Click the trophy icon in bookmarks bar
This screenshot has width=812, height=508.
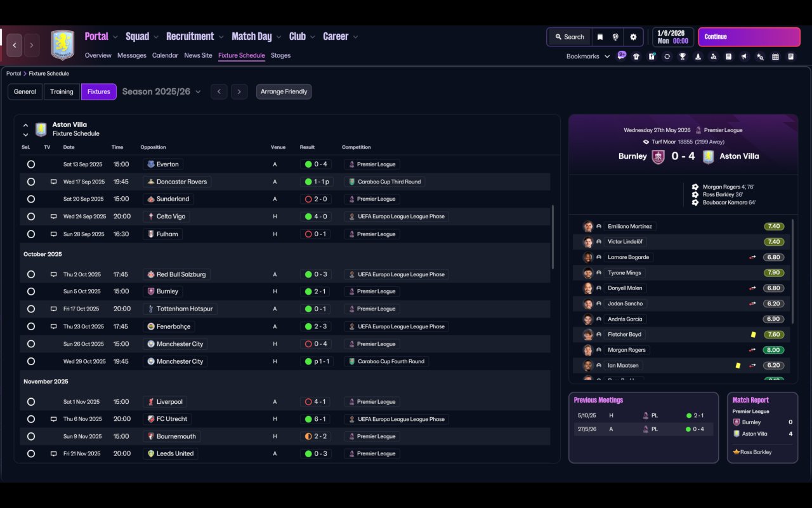tap(683, 57)
